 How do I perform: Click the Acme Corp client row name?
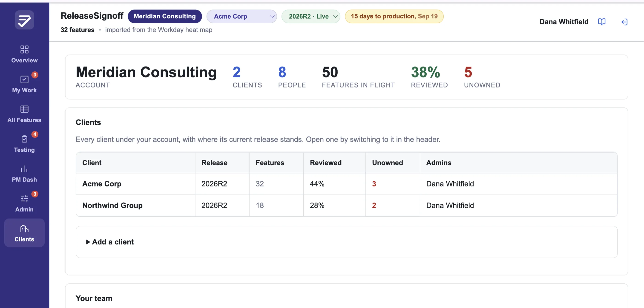click(x=102, y=184)
